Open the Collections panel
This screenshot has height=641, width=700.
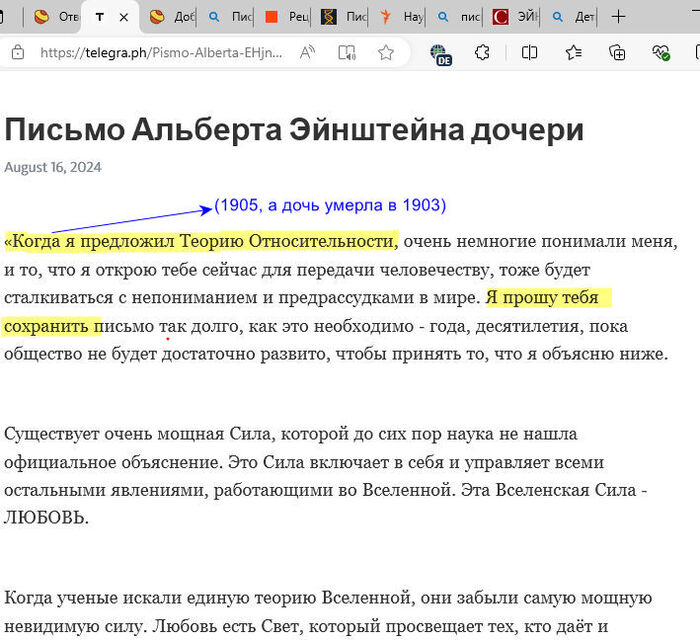pos(617,53)
